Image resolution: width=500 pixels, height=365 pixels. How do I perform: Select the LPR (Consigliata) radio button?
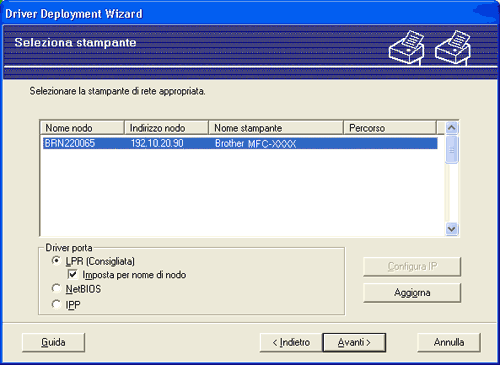[x=56, y=261]
